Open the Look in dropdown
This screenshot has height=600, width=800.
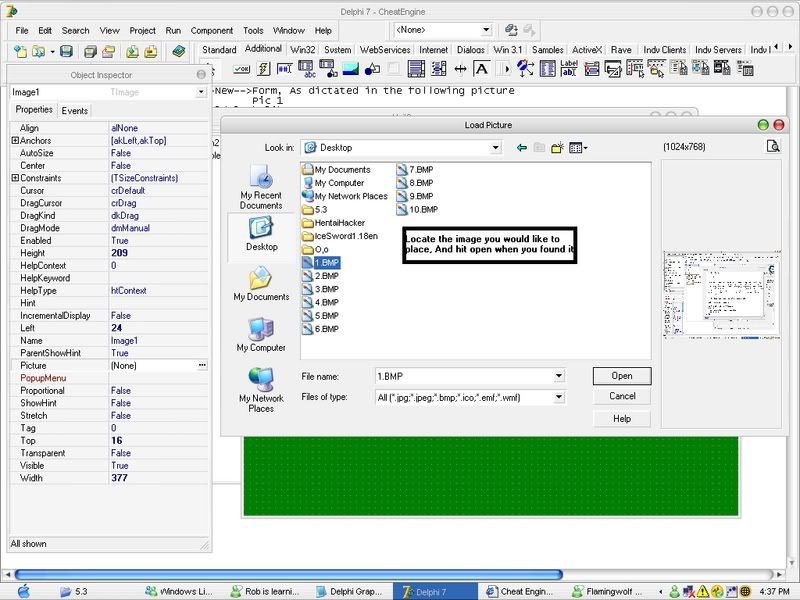495,148
